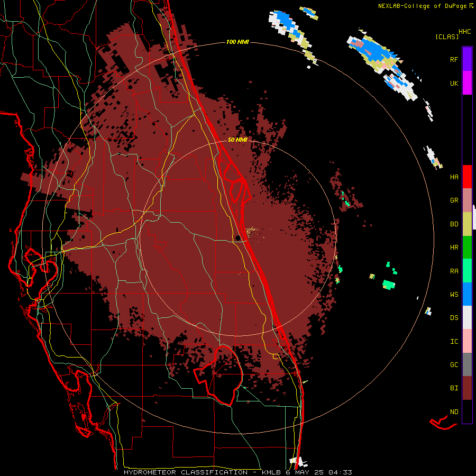476x476 pixels.
Task: Click the WS blue legend swatch
Action: (467, 294)
